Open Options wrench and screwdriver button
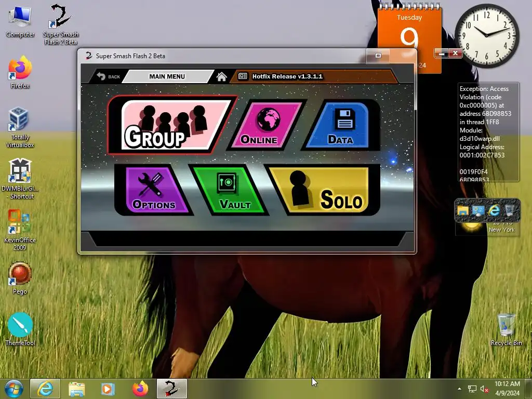The width and height of the screenshot is (532, 399). pyautogui.click(x=153, y=190)
